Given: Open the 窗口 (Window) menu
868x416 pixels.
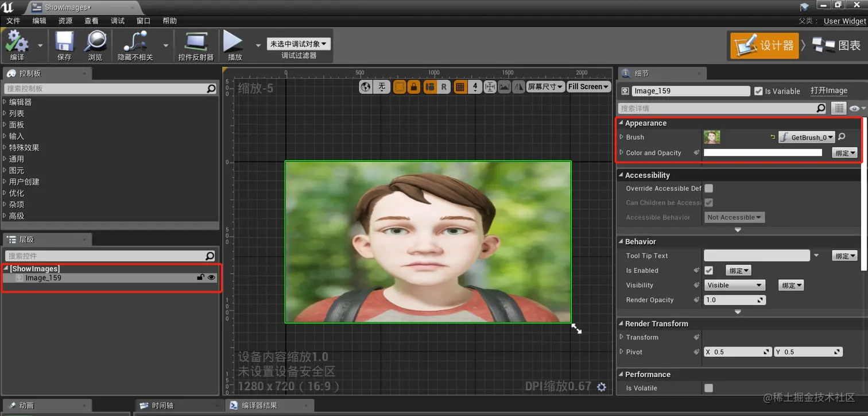Looking at the screenshot, I should tap(144, 21).
